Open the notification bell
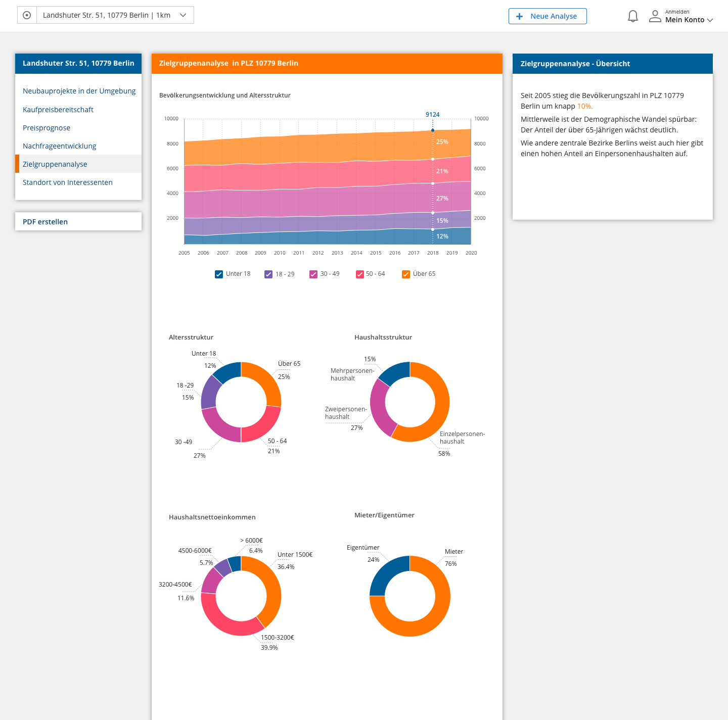Viewport: 728px width, 720px height. 632,16
